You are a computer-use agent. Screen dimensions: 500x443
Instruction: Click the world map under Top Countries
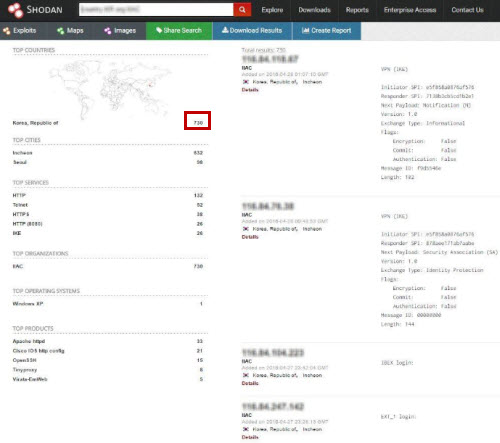tap(110, 89)
